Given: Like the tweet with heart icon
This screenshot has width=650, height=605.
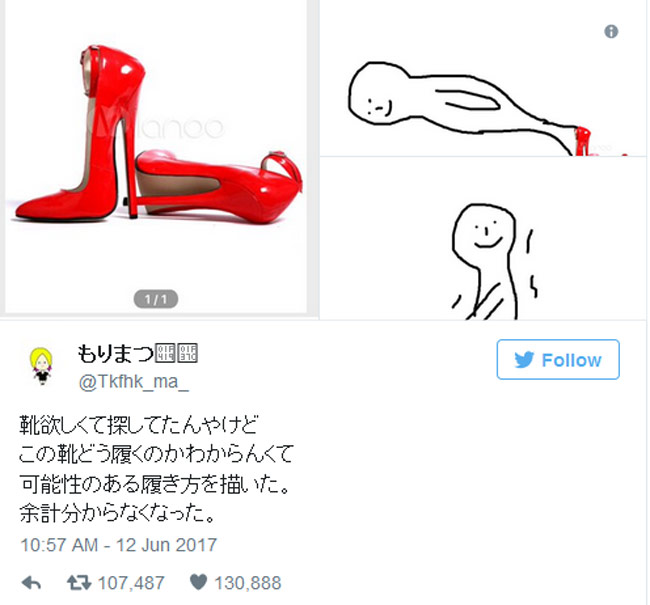Looking at the screenshot, I should click(x=198, y=582).
